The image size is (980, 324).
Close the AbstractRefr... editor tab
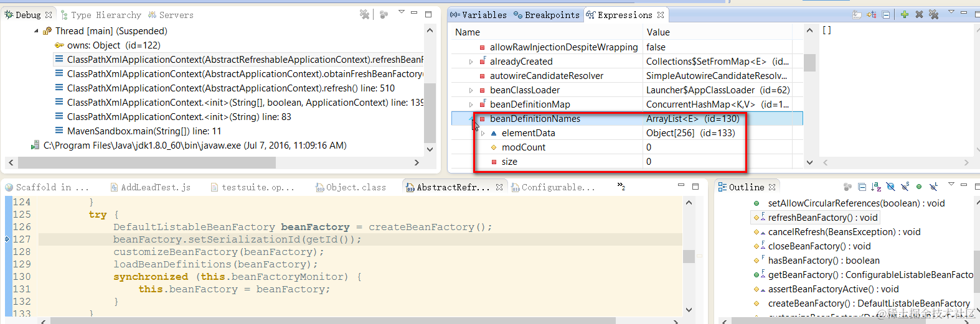point(499,187)
